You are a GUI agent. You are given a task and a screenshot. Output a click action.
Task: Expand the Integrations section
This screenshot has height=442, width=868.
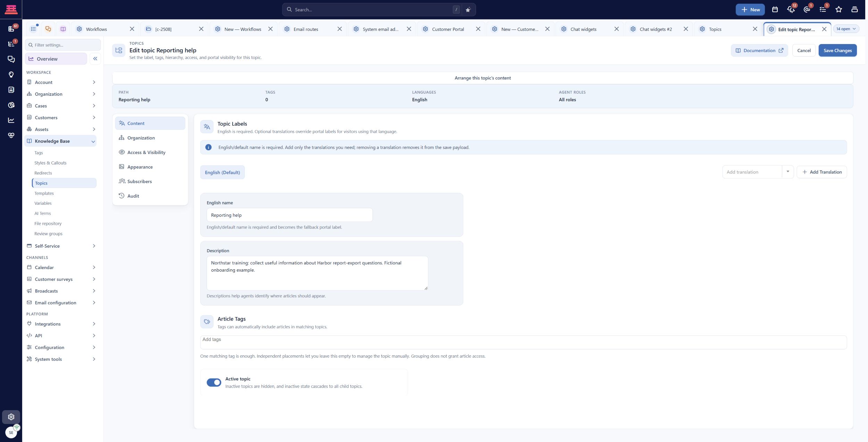[61, 324]
